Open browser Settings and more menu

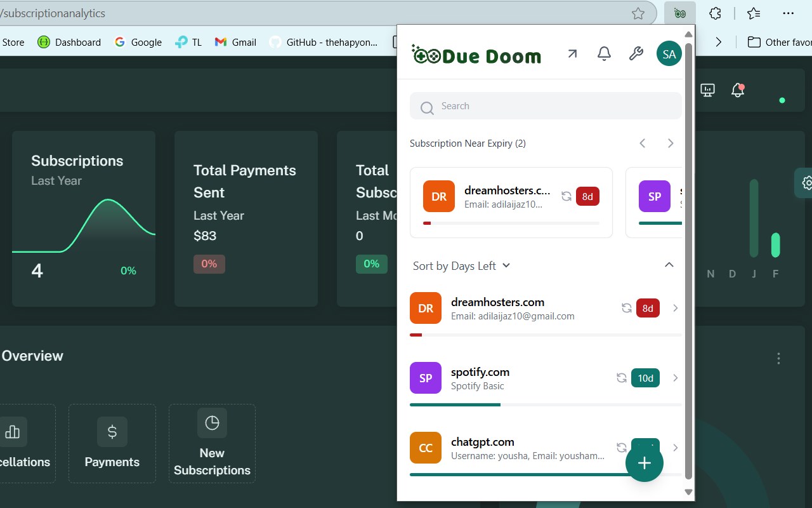(x=789, y=13)
